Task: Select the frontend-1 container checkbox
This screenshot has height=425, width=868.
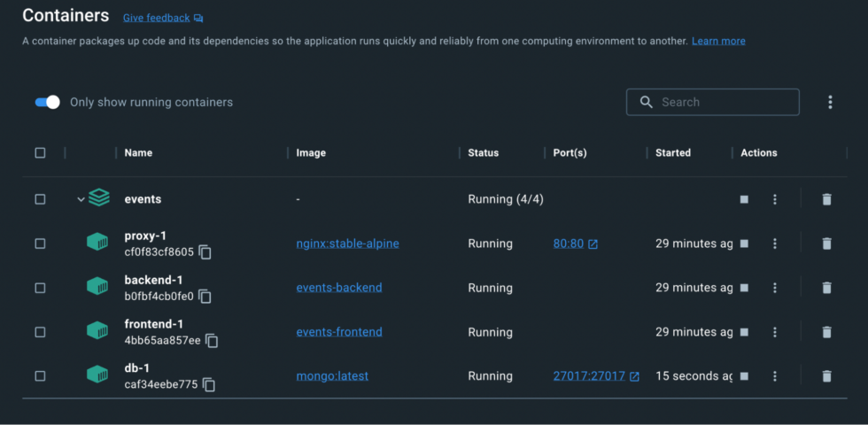Action: pos(40,332)
